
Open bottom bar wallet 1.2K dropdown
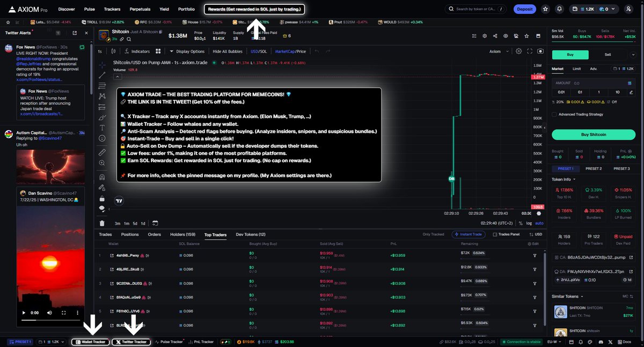point(53,342)
